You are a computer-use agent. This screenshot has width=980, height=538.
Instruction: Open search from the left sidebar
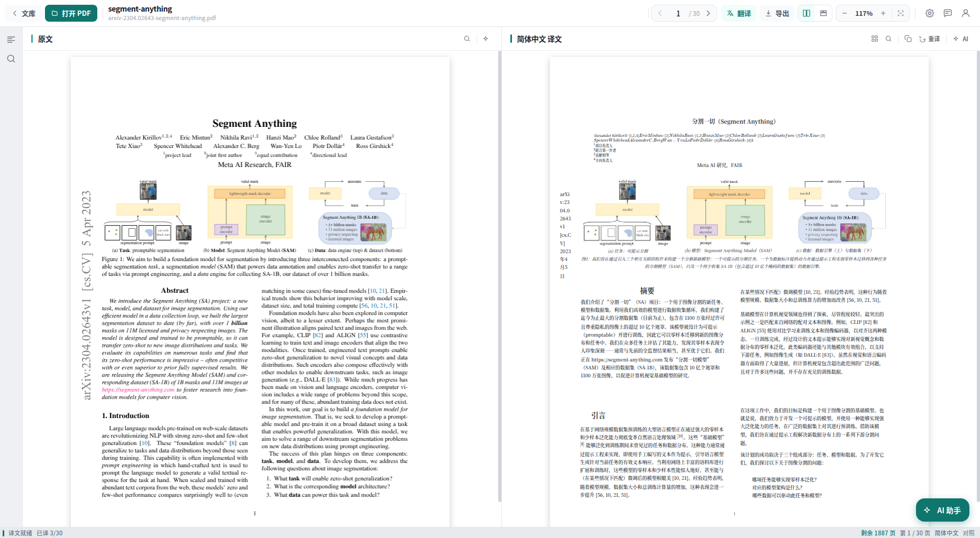point(11,59)
